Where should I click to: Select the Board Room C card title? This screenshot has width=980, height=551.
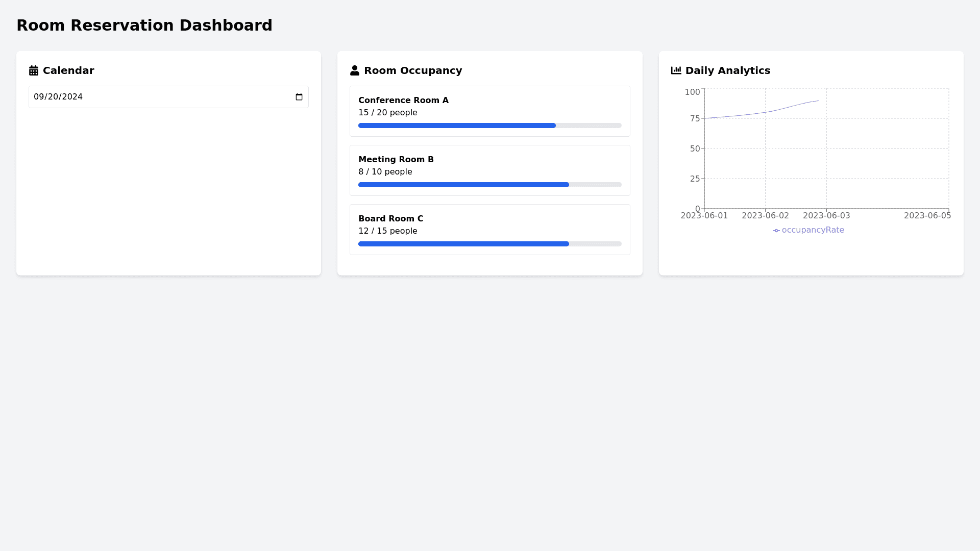coord(390,219)
